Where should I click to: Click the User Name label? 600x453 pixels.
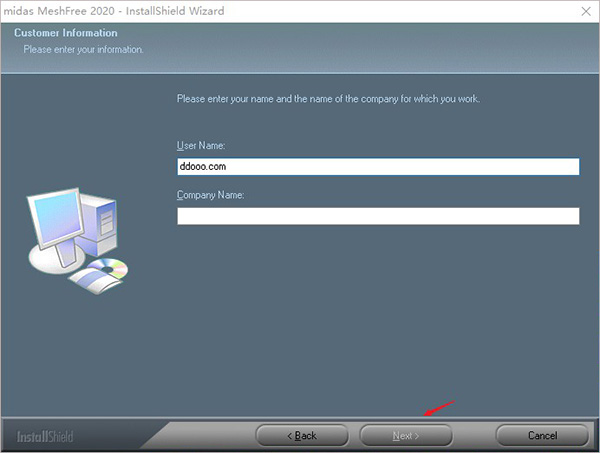click(201, 146)
